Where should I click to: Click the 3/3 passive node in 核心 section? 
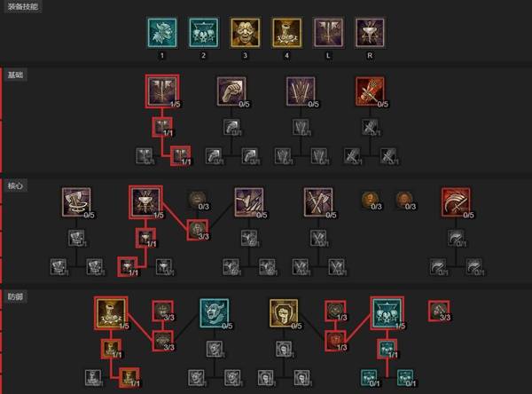tap(198, 231)
